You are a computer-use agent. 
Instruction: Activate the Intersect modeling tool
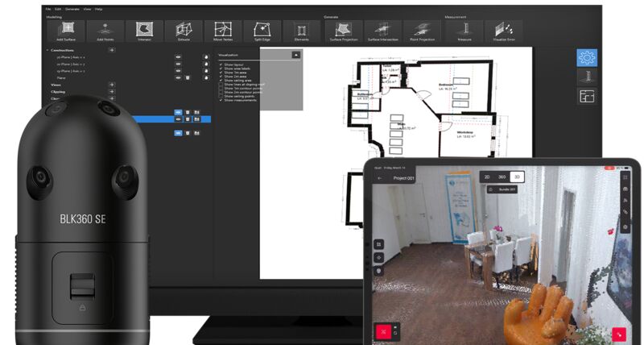[145, 31]
